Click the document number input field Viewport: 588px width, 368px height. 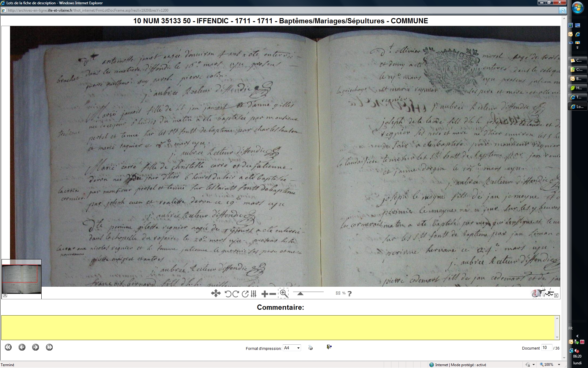pos(546,347)
